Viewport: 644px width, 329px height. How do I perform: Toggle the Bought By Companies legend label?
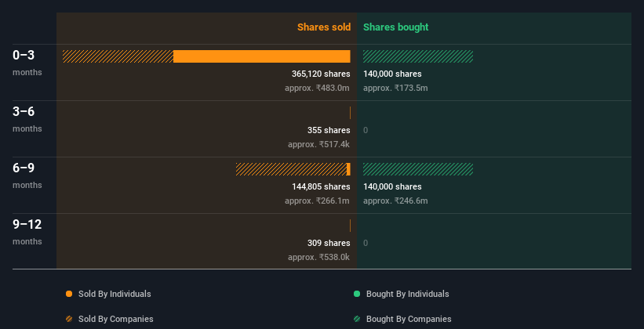coord(409,319)
